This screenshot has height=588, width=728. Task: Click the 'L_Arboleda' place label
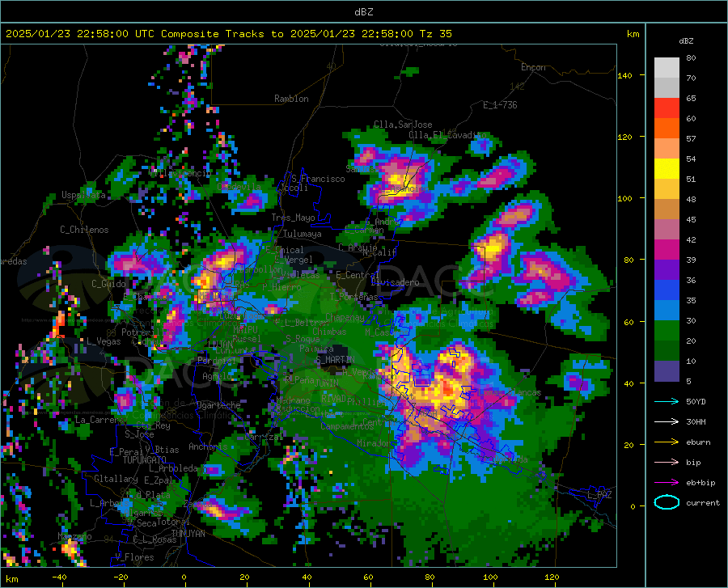pyautogui.click(x=173, y=468)
